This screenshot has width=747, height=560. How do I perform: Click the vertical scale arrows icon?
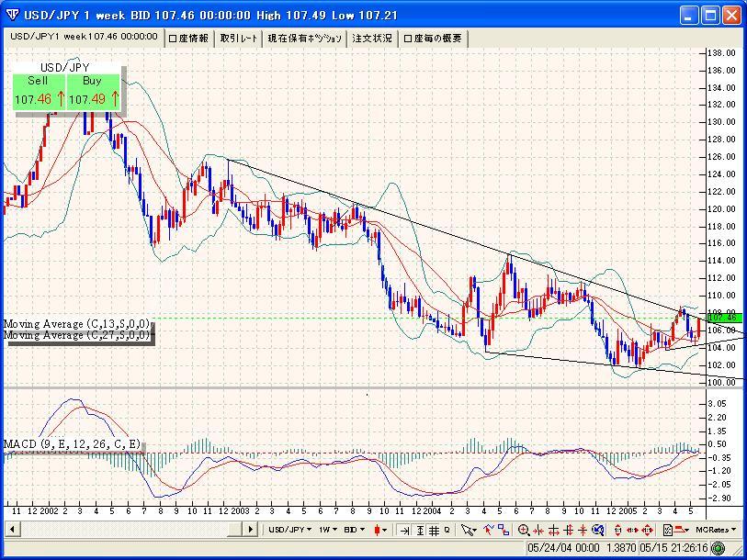coord(617,530)
